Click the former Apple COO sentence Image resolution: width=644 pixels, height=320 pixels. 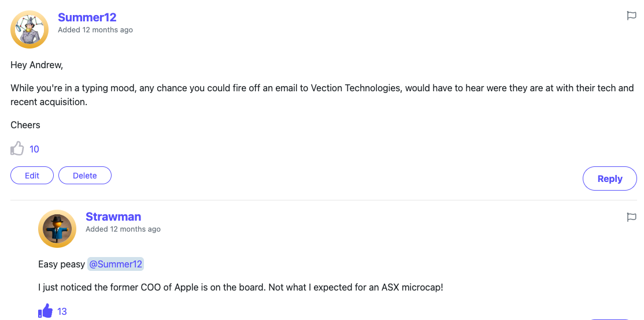pos(240,287)
